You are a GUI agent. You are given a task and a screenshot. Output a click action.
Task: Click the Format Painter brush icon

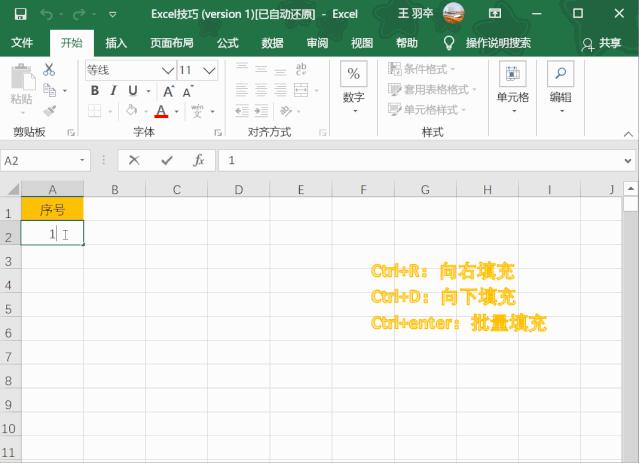pos(49,110)
